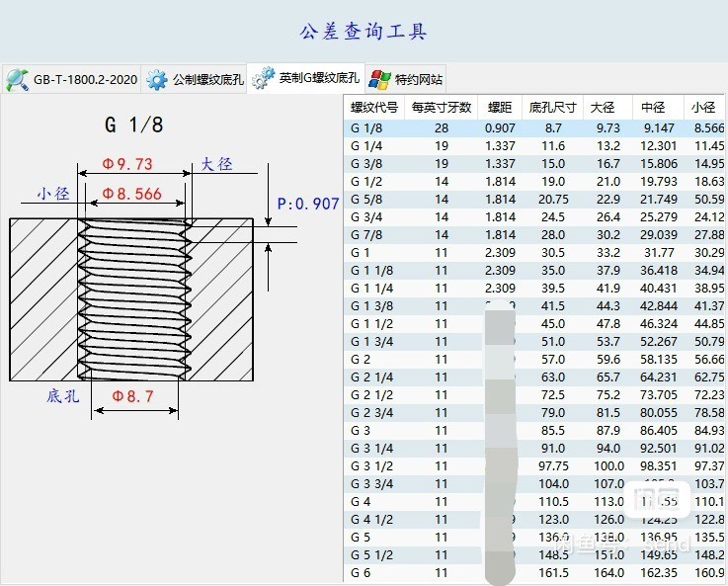Select the G 2 row

(534, 360)
